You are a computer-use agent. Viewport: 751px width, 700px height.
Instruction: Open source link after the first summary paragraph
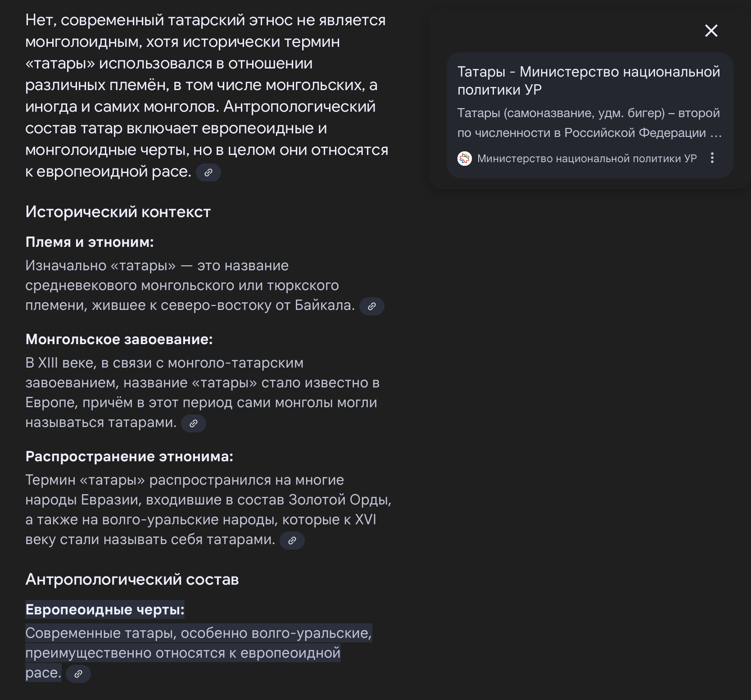pyautogui.click(x=208, y=173)
